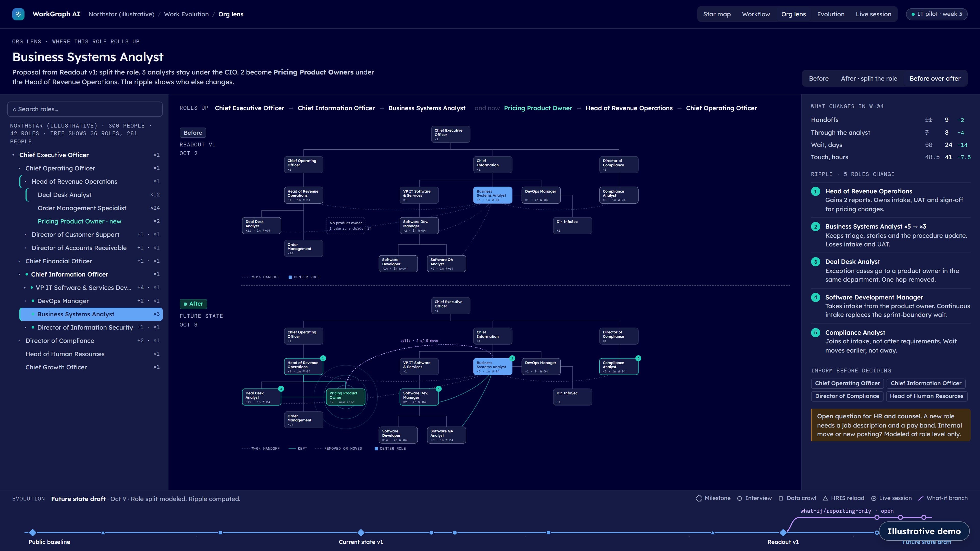The image size is (980, 551).
Task: Switch to the Workflow tab
Action: click(755, 14)
